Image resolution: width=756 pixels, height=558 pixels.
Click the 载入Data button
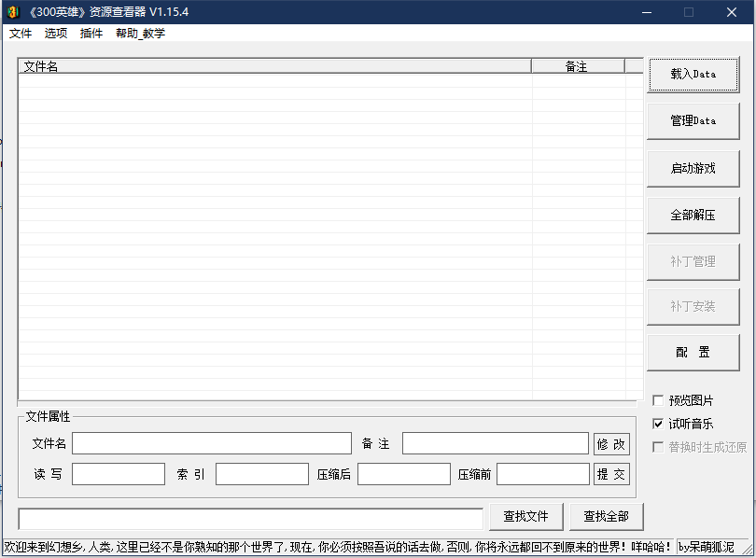[x=693, y=75]
